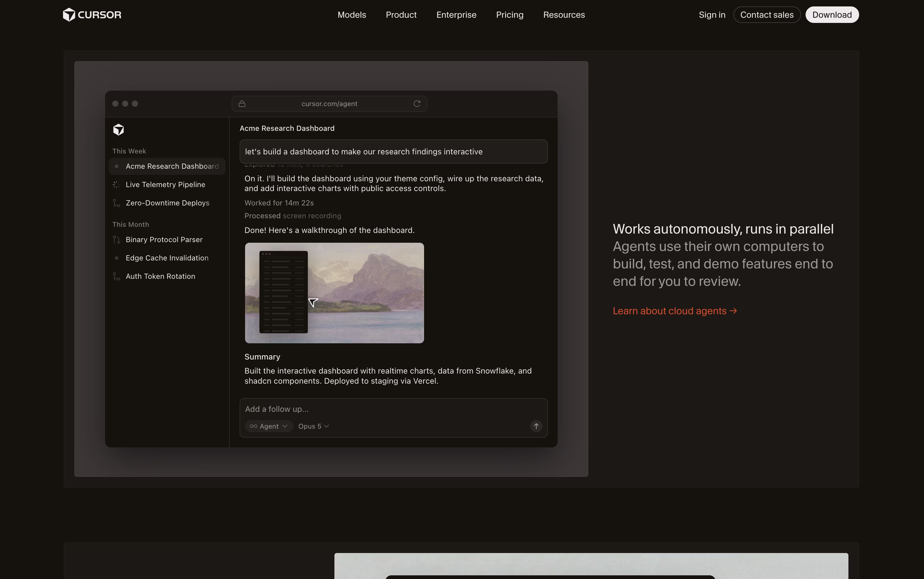The height and width of the screenshot is (579, 924).
Task: Click the Summary heading
Action: coord(262,357)
